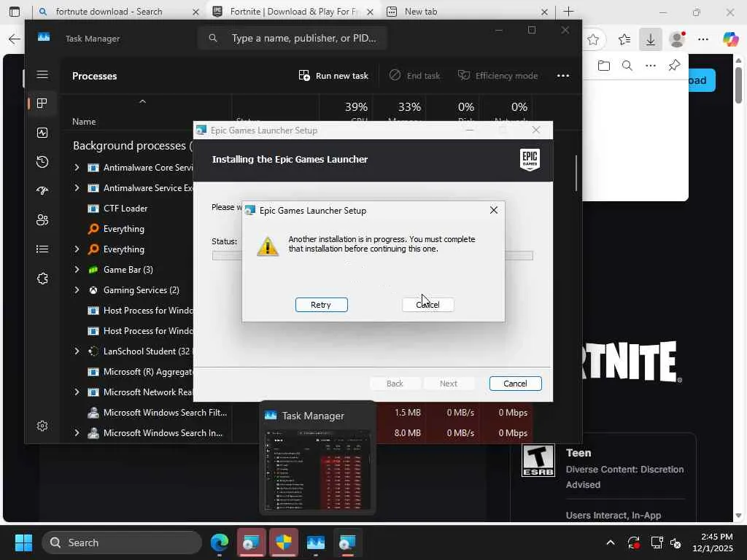This screenshot has width=747, height=560.
Task: Open the Details page icon in the sidebar
Action: tap(42, 249)
